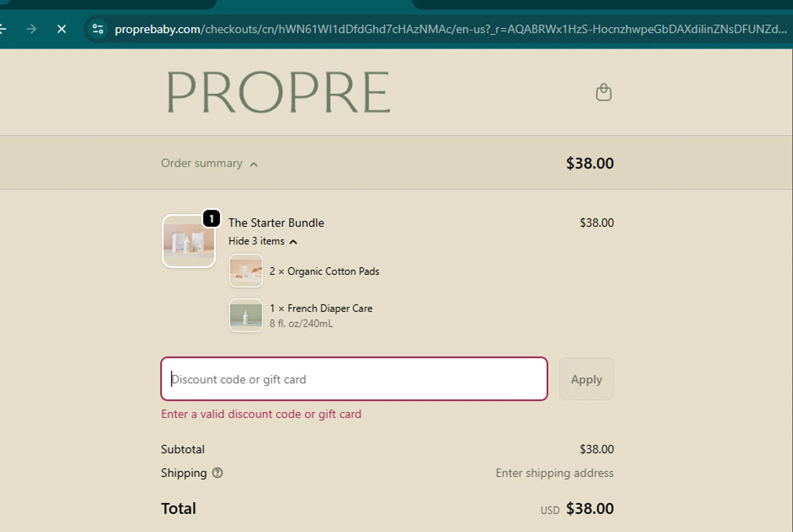Apply the discount code
This screenshot has width=793, height=532.
586,379
